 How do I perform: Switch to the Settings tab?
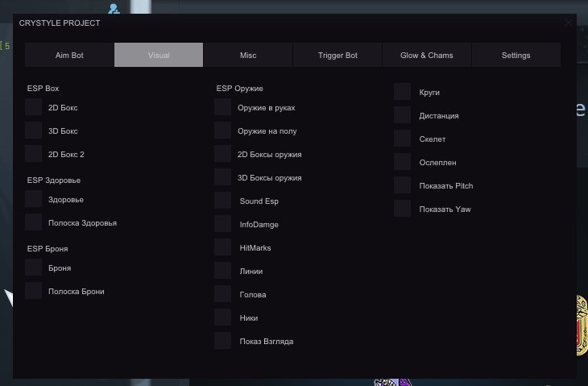tap(516, 55)
